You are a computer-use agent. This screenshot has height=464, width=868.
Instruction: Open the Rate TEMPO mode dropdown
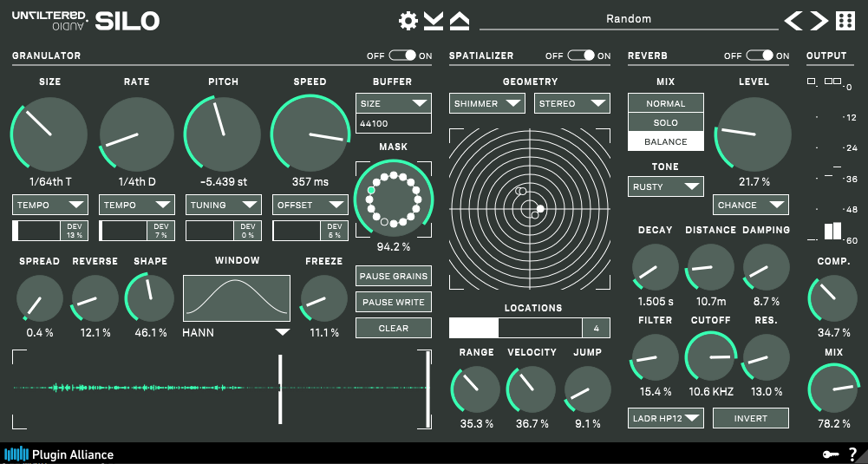tap(137, 205)
